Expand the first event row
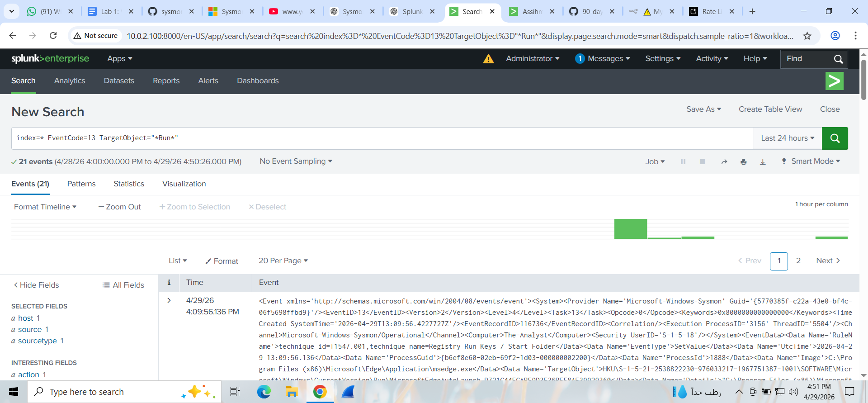This screenshot has width=868, height=403. coord(169,300)
